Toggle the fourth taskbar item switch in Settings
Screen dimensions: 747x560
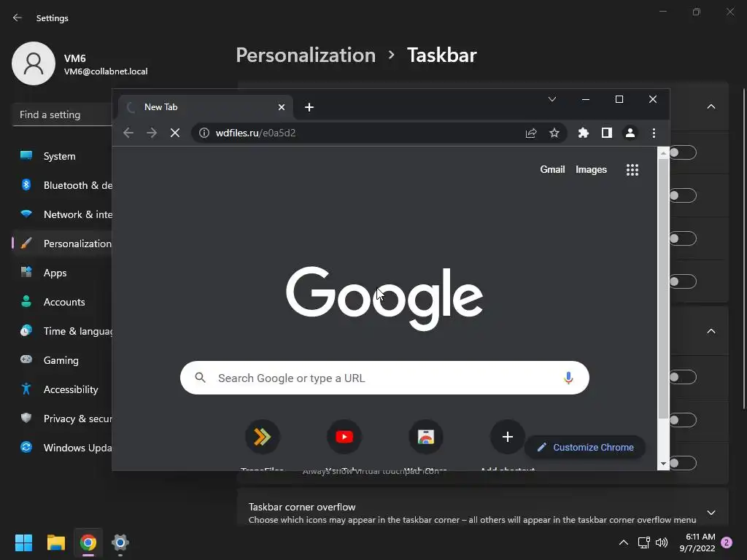[683, 281]
